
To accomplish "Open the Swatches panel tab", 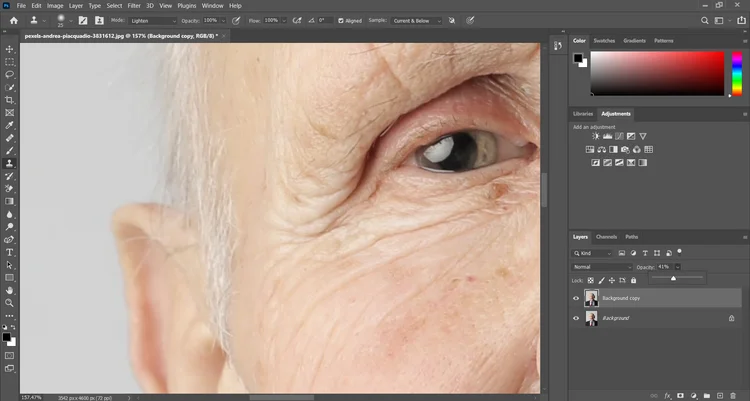I will [604, 41].
